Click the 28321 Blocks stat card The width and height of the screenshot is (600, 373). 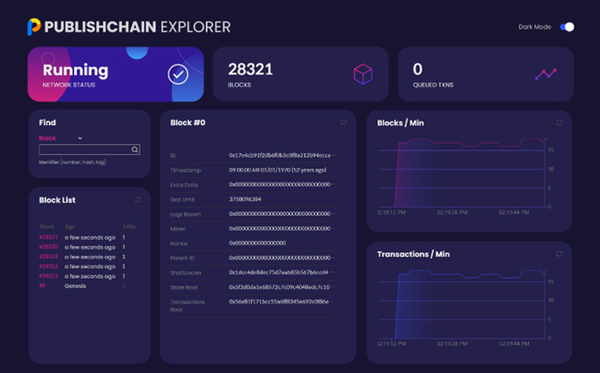[x=301, y=74]
